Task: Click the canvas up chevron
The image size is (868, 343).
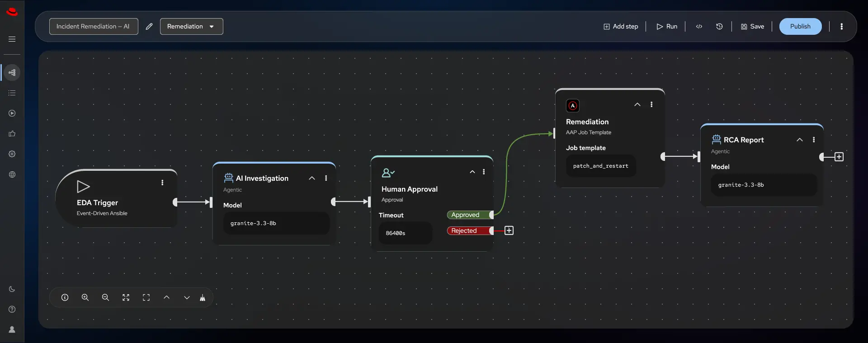Action: [166, 297]
